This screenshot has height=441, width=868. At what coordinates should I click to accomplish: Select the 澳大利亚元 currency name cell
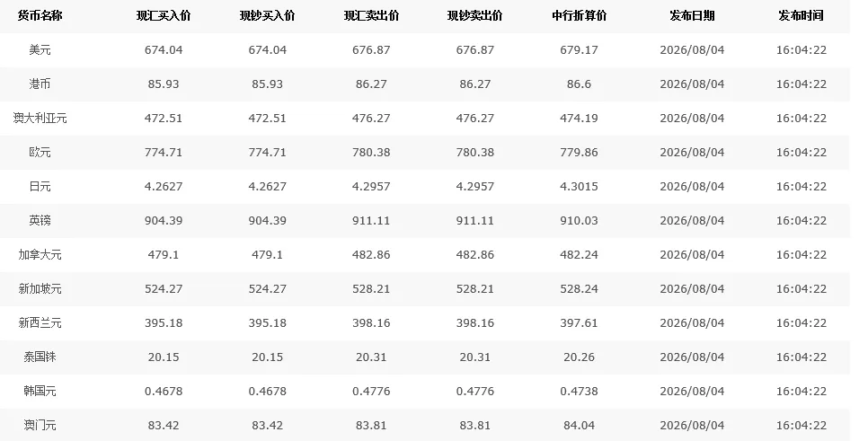coord(40,119)
